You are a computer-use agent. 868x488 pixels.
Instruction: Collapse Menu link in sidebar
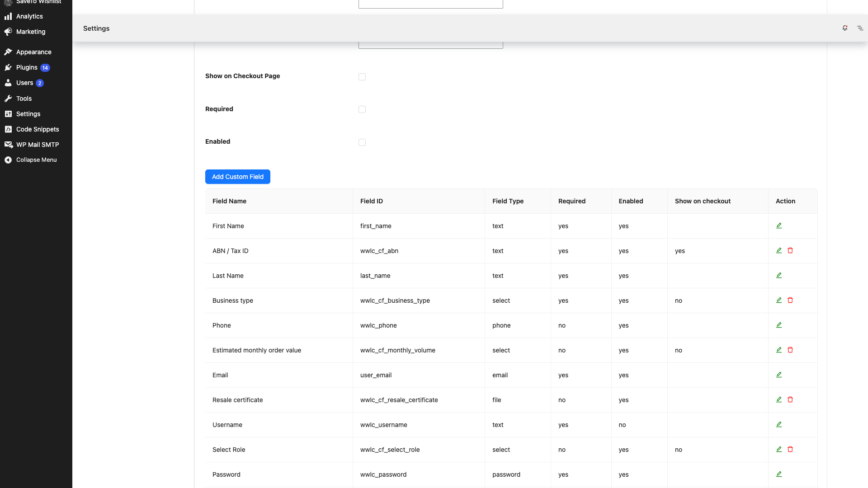[x=36, y=160]
